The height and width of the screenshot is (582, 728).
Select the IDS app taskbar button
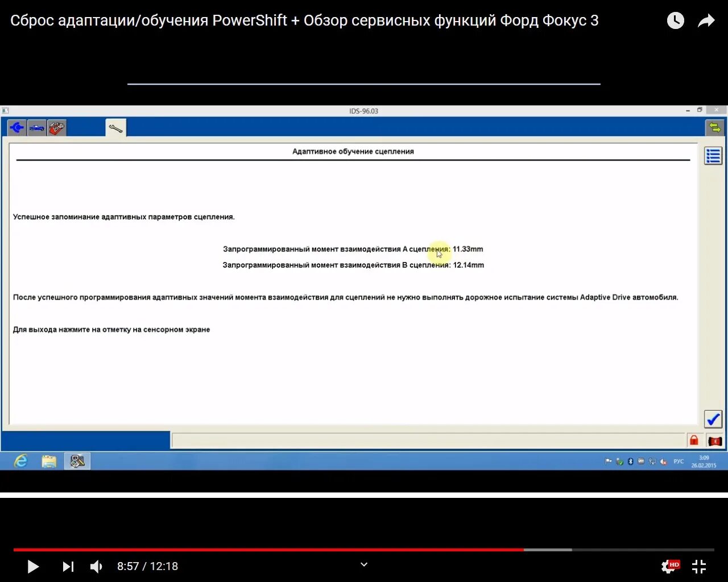point(77,461)
